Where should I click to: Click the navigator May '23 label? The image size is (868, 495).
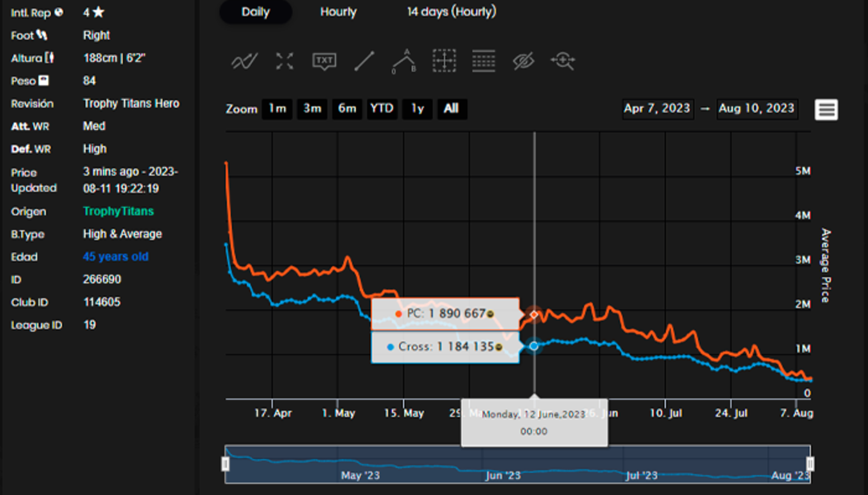(x=360, y=476)
